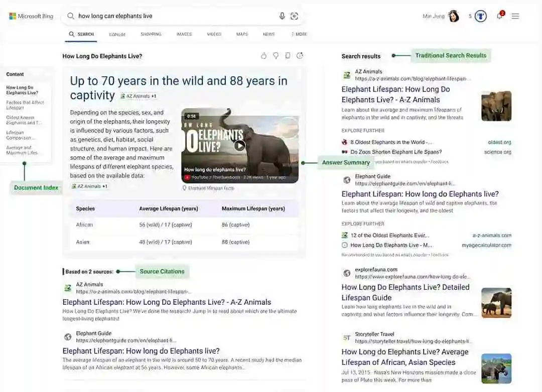The height and width of the screenshot is (392, 542).
Task: Switch to the Videos tab
Action: pos(214,34)
